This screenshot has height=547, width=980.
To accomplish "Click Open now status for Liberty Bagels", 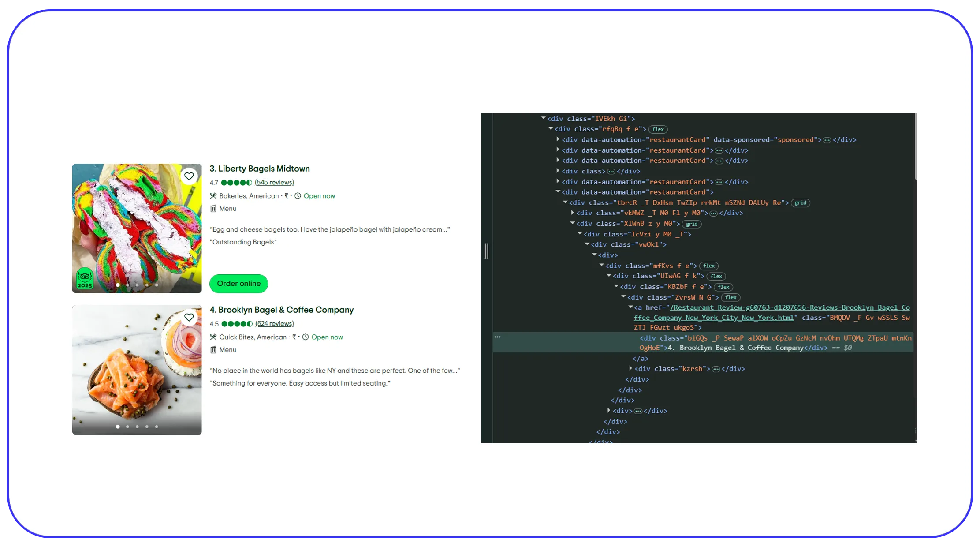I will [319, 196].
